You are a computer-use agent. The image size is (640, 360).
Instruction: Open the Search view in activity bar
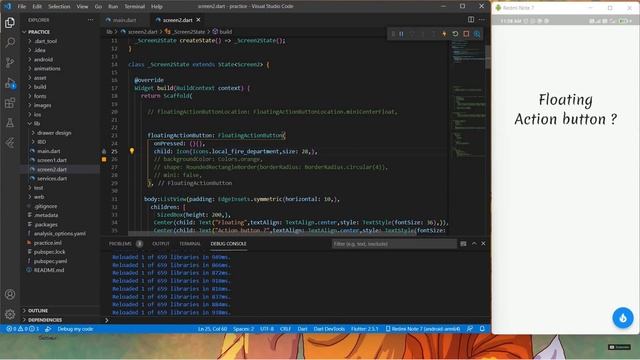pyautogui.click(x=10, y=42)
